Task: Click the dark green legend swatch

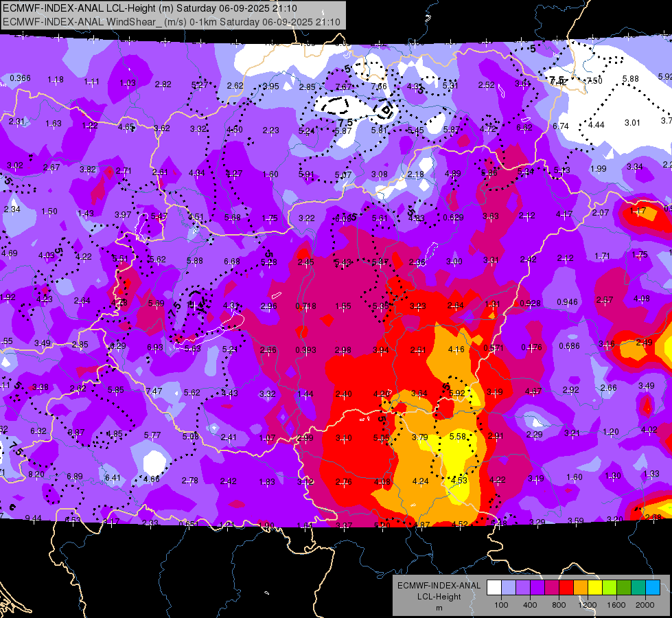Action: click(624, 587)
